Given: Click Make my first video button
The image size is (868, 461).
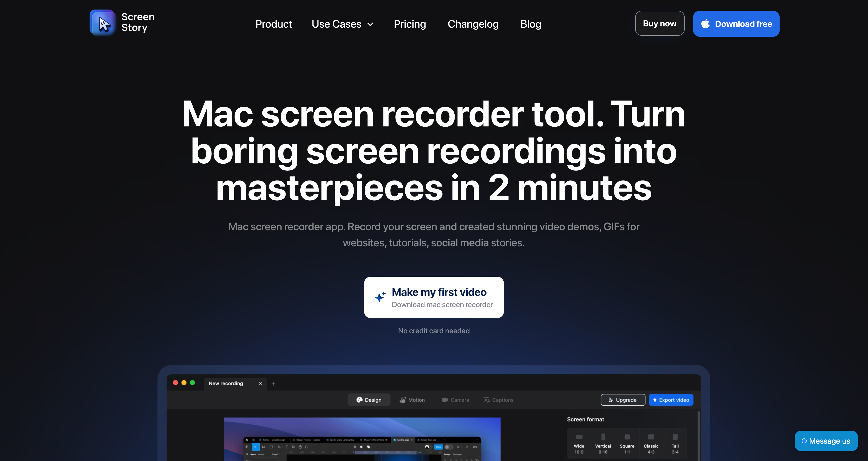Looking at the screenshot, I should pyautogui.click(x=434, y=297).
